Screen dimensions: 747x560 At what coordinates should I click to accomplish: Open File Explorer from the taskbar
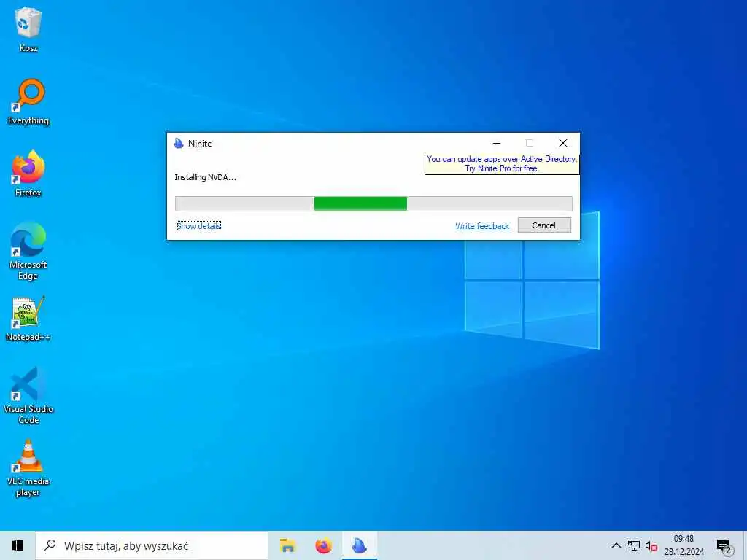tap(287, 545)
